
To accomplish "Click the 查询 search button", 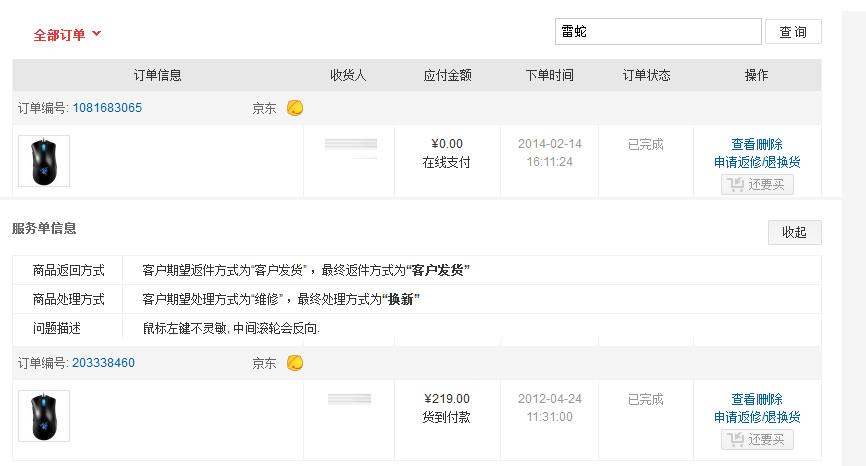I will (793, 32).
